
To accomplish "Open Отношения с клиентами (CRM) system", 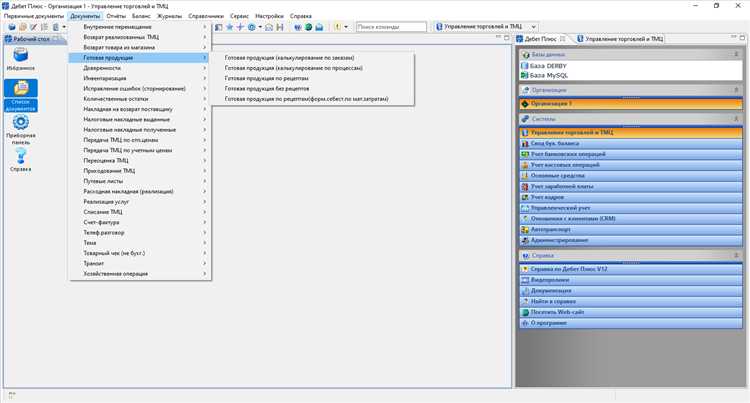I will pos(631,219).
